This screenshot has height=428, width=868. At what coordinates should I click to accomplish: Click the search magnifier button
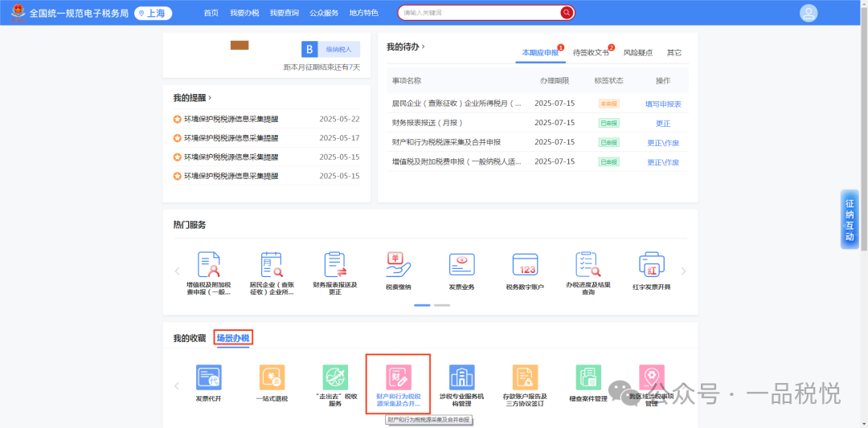point(567,13)
